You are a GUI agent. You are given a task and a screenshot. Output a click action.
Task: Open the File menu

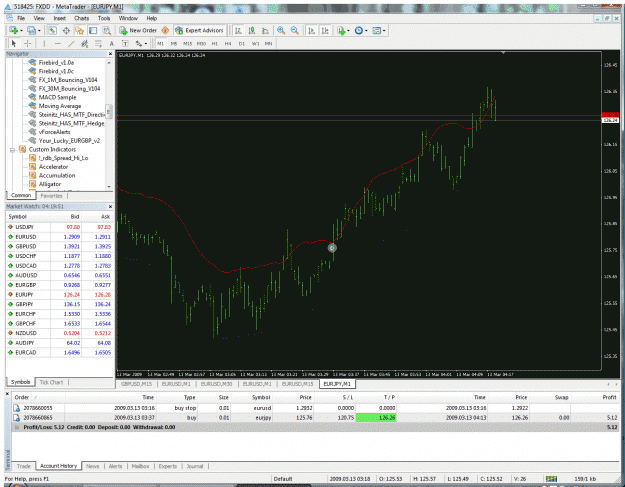[x=21, y=18]
